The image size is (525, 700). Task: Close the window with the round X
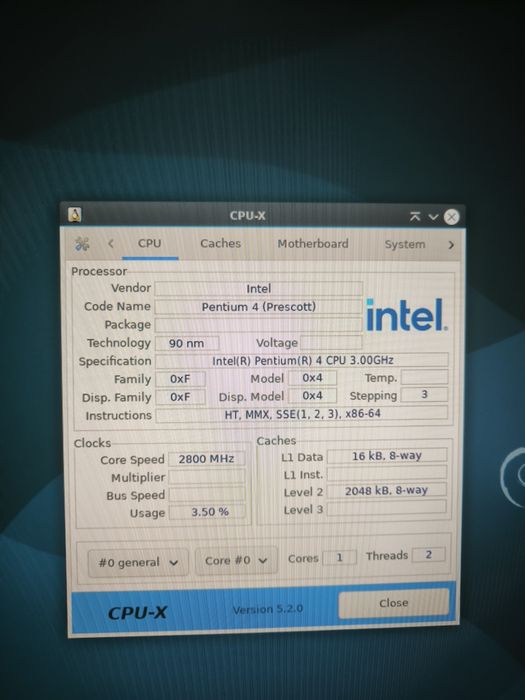451,217
